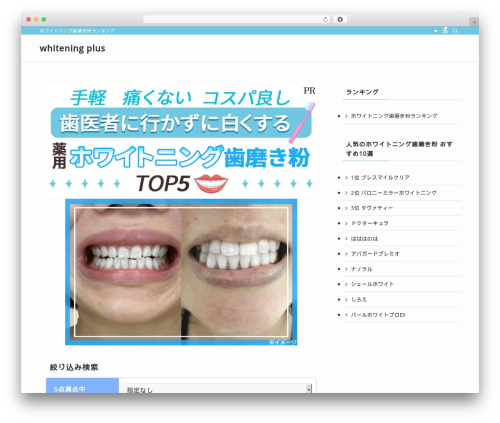Open the 指定なし dropdown in search filter
500x423 pixels.
[x=217, y=389]
